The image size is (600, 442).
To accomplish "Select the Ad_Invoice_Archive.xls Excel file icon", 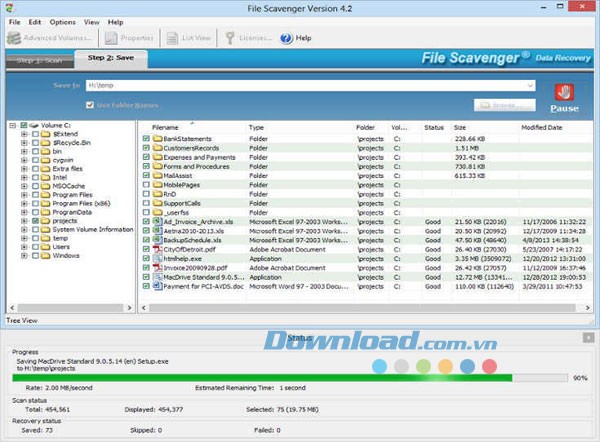I will pyautogui.click(x=157, y=220).
